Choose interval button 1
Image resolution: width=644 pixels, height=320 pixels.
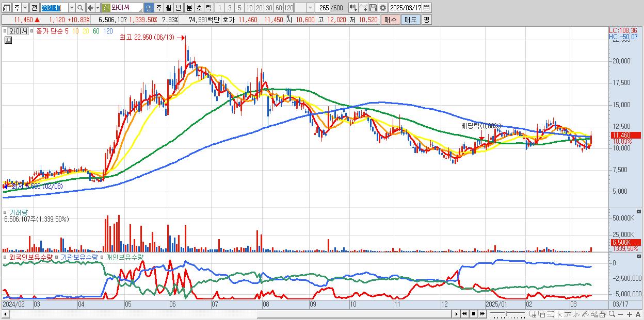(219, 8)
